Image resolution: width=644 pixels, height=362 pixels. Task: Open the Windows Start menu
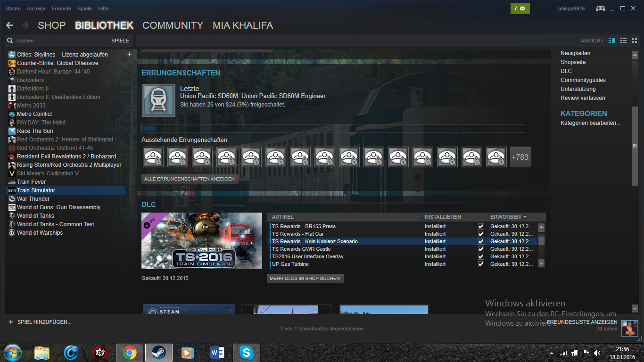pyautogui.click(x=13, y=352)
